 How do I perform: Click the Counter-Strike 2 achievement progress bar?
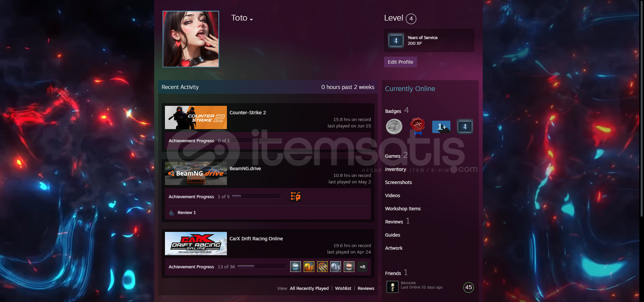click(x=256, y=140)
